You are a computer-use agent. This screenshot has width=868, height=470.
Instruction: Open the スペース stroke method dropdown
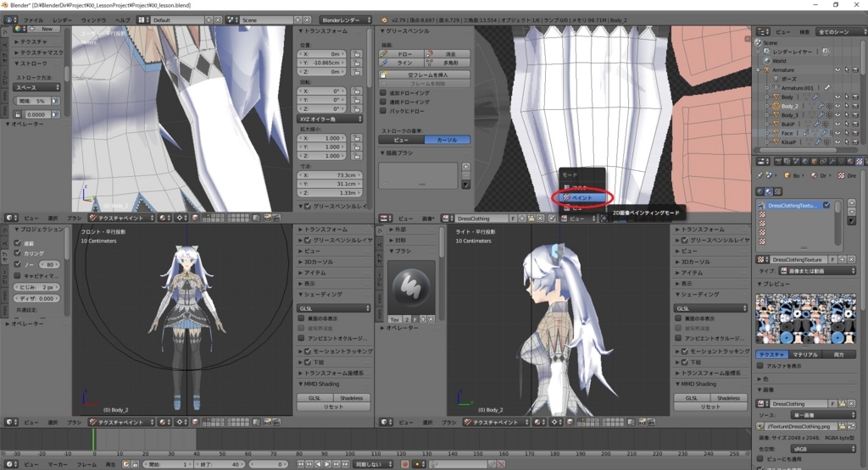tap(36, 87)
